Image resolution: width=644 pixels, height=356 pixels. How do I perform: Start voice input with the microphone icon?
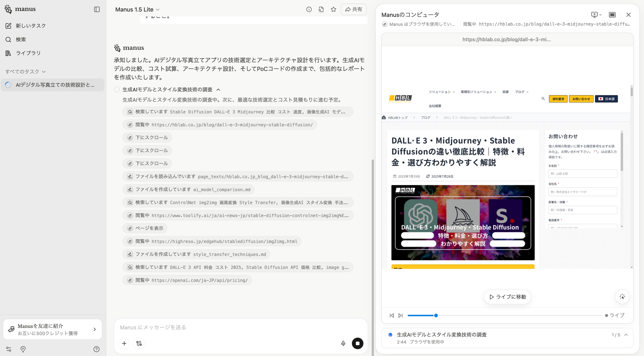click(343, 343)
